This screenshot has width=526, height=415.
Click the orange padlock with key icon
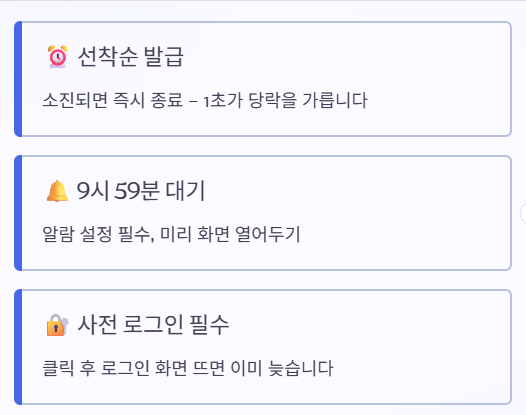(x=57, y=325)
